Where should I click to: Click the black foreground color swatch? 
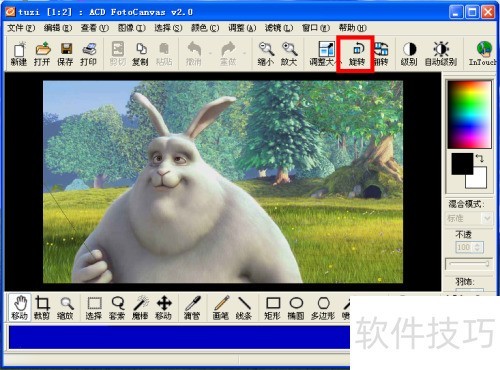click(462, 164)
